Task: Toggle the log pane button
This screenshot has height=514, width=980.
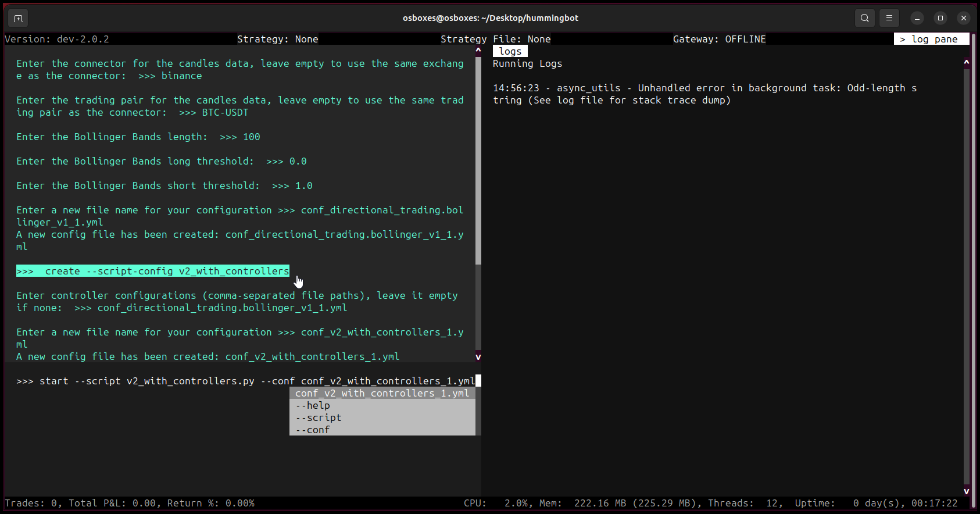Action: tap(931, 39)
